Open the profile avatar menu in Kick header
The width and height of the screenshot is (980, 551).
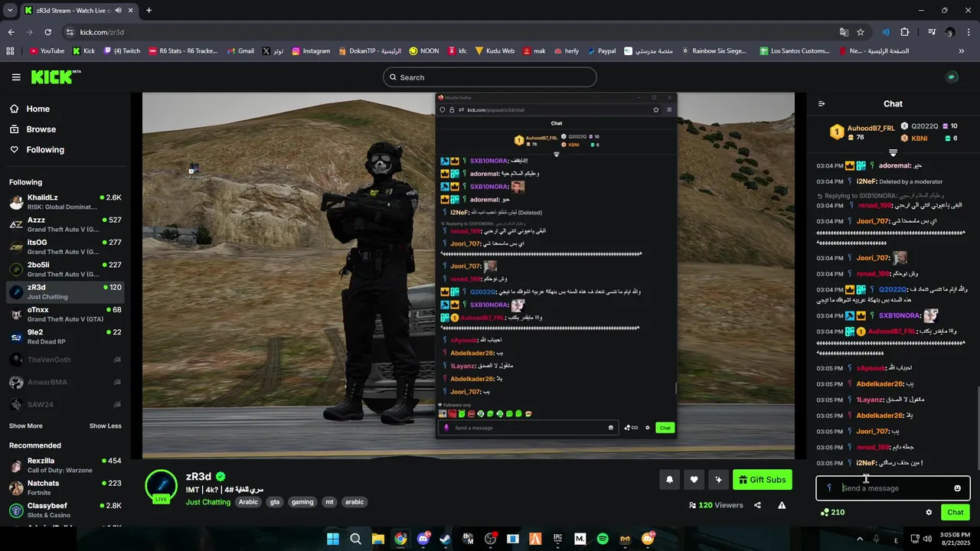952,77
